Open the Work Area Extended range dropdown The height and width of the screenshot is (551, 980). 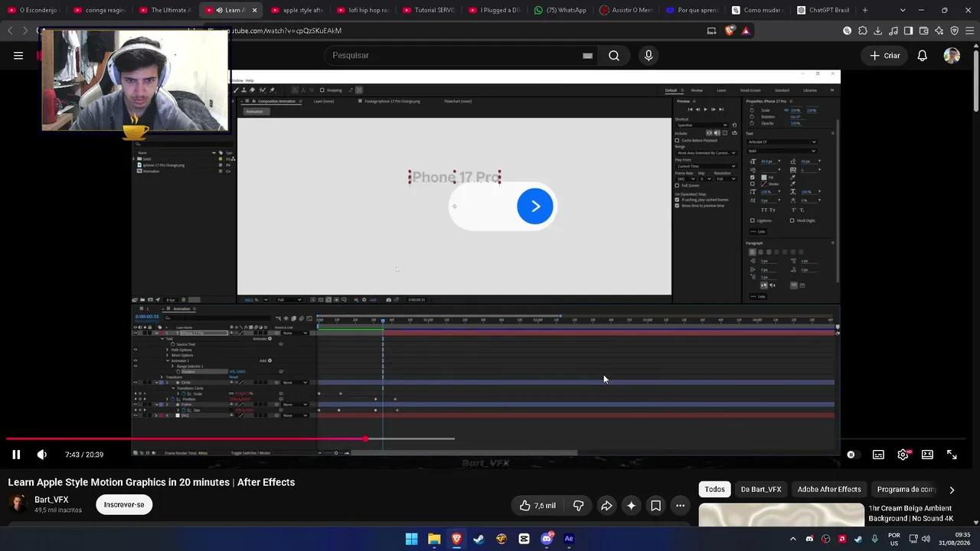coord(705,153)
